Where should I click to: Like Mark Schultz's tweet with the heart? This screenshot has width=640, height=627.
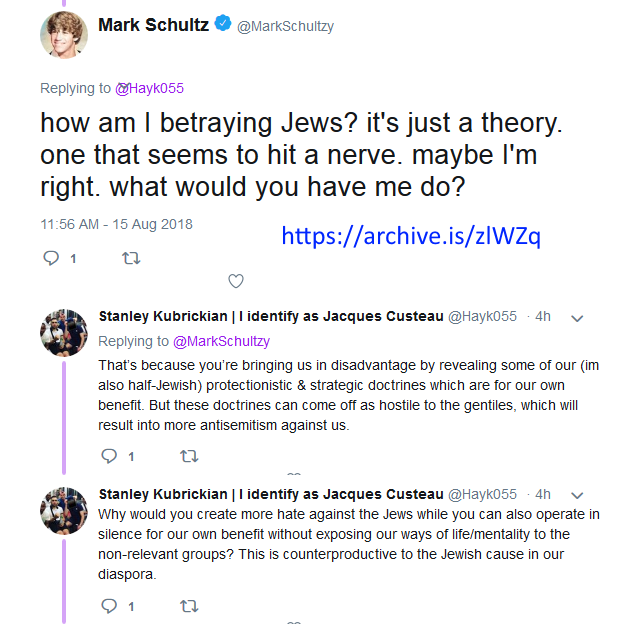coord(236,281)
